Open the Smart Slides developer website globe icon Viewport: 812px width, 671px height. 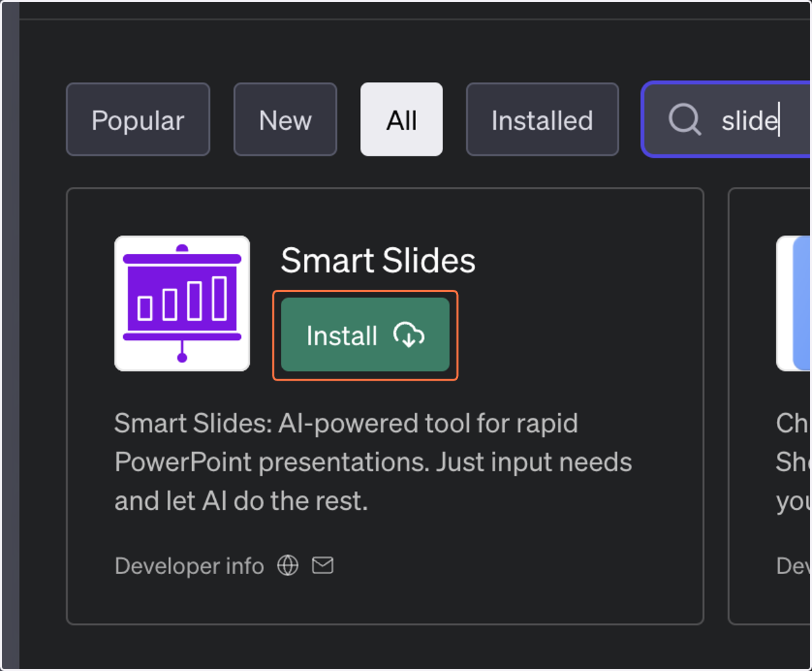(x=288, y=566)
